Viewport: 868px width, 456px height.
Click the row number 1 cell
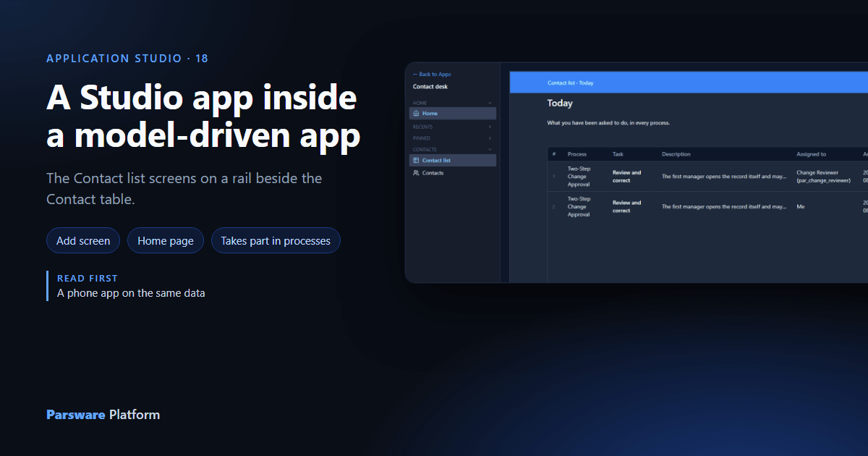point(553,177)
